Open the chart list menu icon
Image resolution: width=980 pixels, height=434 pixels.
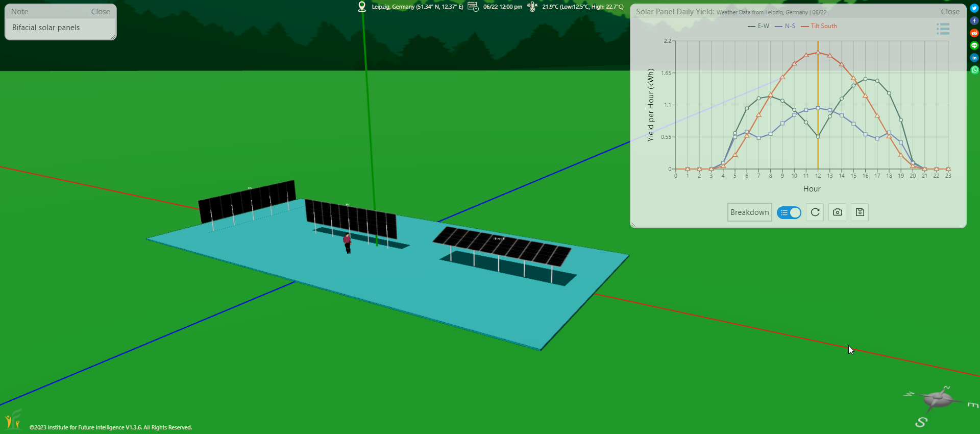[943, 29]
